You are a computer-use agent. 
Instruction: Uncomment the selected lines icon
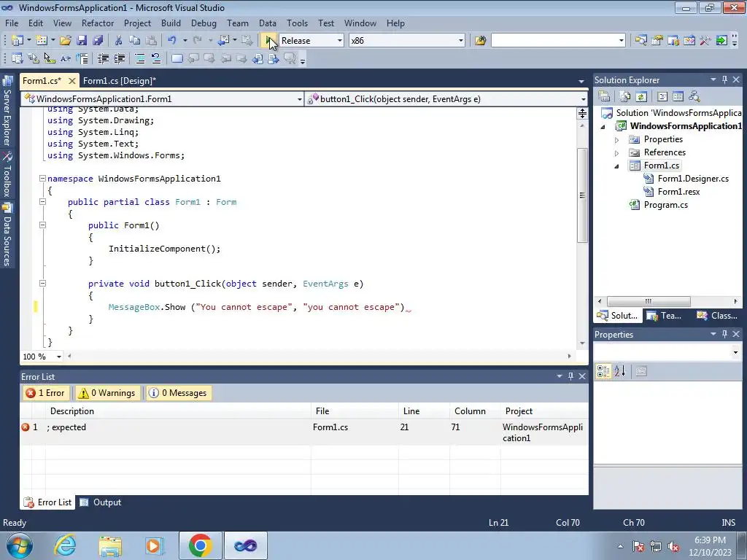point(156,58)
